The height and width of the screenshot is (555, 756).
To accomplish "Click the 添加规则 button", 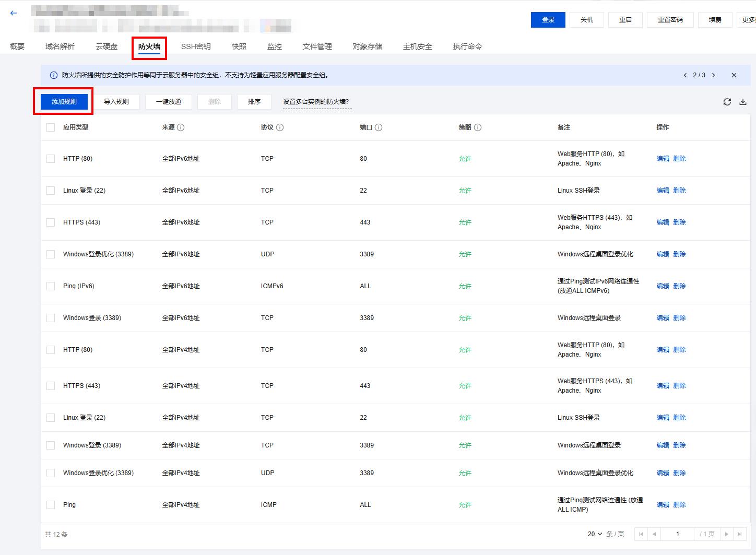I will [x=64, y=102].
